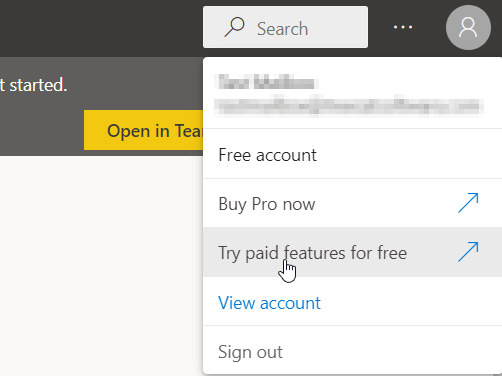Click the arrow icon beside Buy Pro now
Viewport: 502px width, 376px height.
coord(468,203)
